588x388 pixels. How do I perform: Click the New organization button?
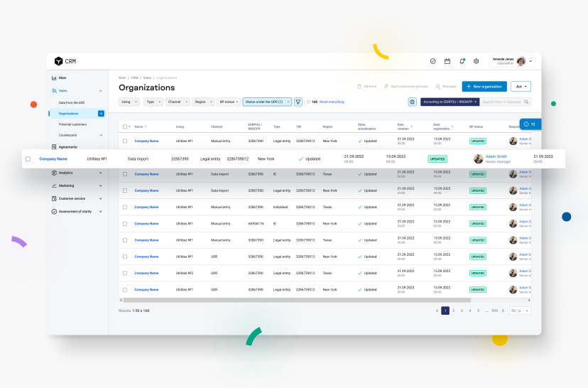tap(484, 86)
